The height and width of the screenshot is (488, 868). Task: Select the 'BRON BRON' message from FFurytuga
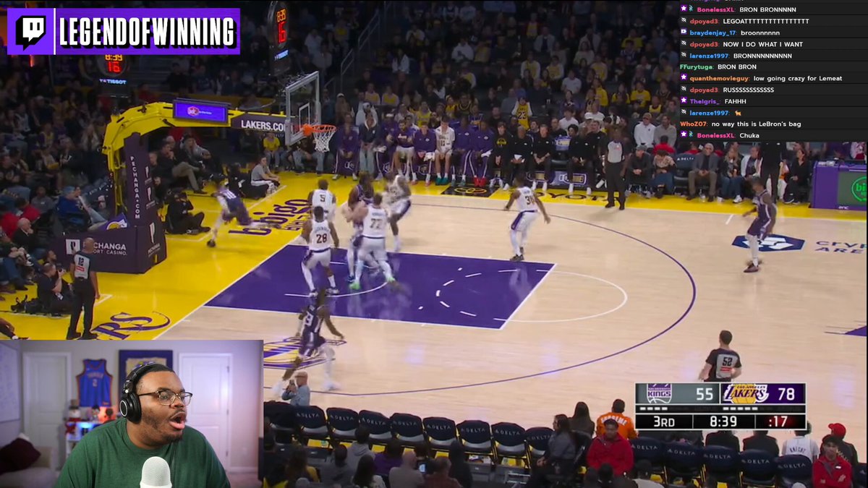[736, 67]
